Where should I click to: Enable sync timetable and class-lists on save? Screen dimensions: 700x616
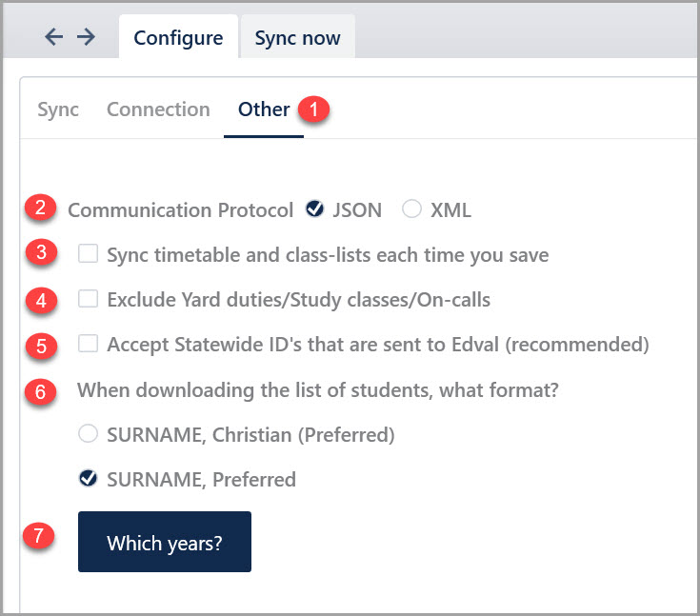tap(89, 254)
